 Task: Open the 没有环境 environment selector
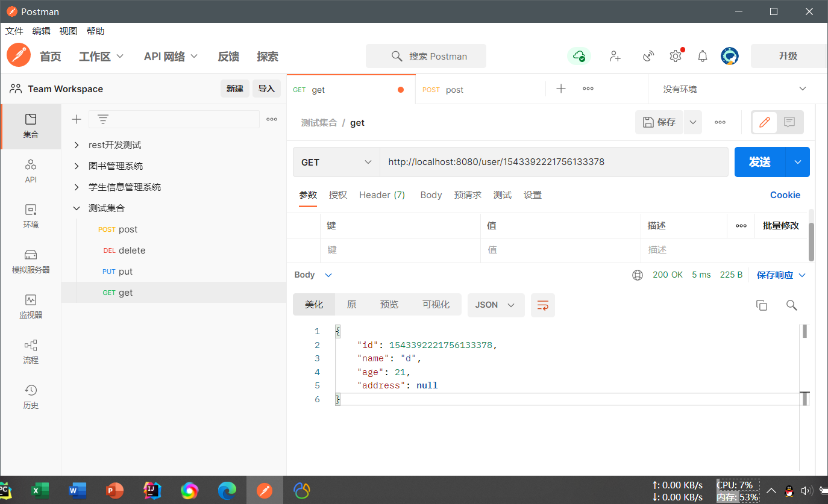click(735, 89)
